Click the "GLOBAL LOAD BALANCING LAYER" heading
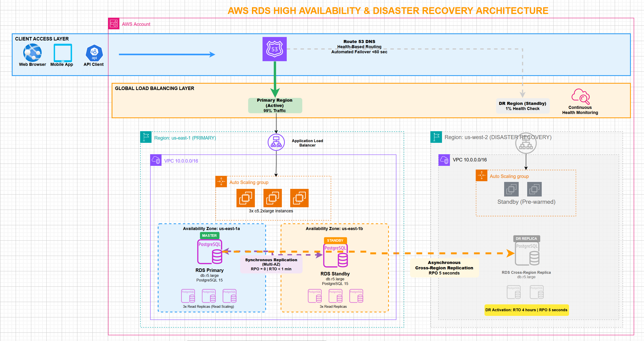 (x=155, y=88)
